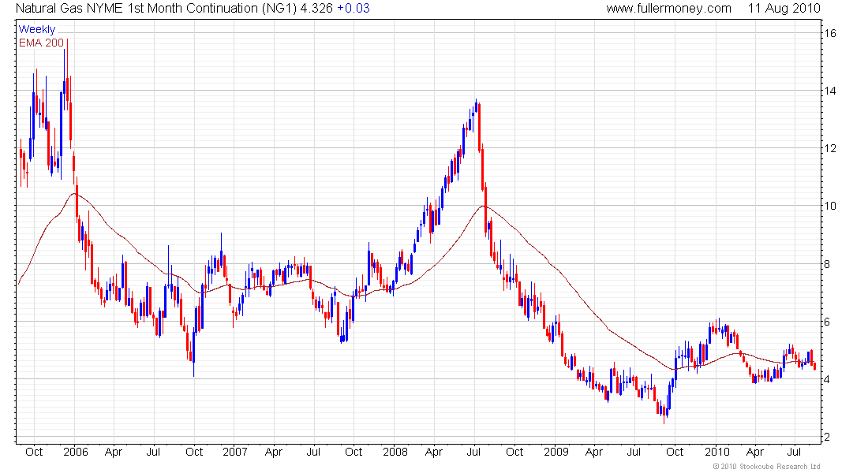
Task: Click the Weekly label in the legend
Action: click(37, 29)
